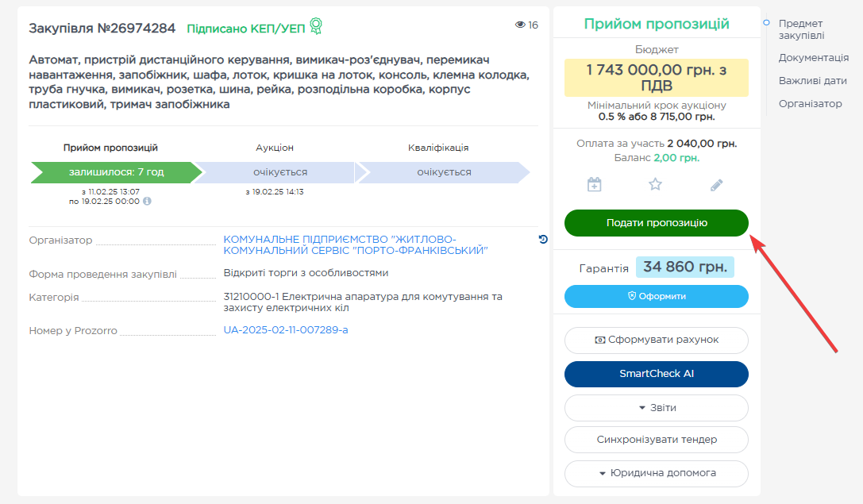
Task: Expand the Юридична допомога dropdown
Action: [656, 473]
